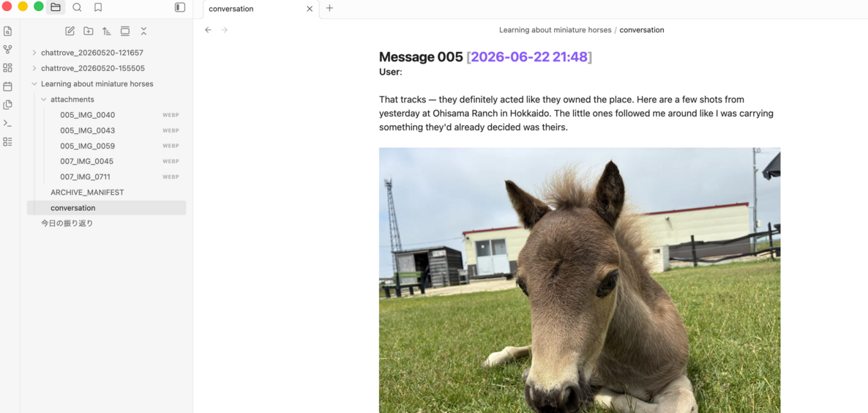Screen dimensions: 868x413
Task: Click auto-reveal current file icon
Action: click(125, 31)
